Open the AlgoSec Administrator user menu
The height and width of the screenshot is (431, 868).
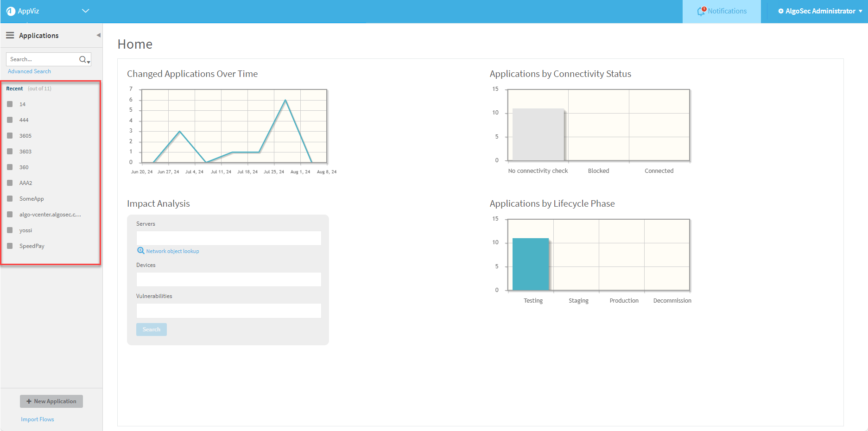coord(820,11)
